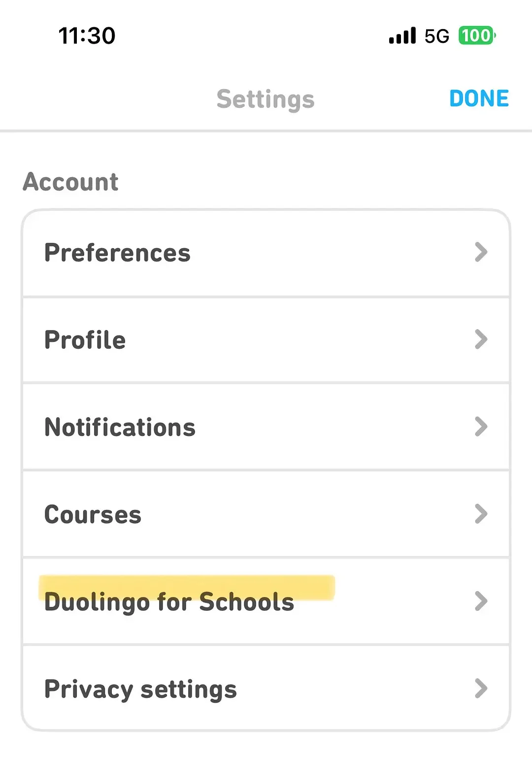Expand the Notifications row chevron
Viewport: 532px width, 766px height.
coord(481,427)
